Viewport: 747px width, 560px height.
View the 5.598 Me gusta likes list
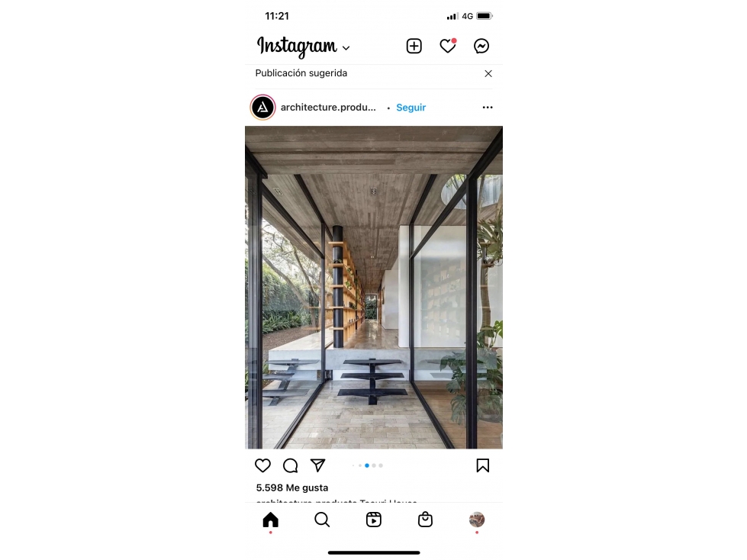[292, 488]
